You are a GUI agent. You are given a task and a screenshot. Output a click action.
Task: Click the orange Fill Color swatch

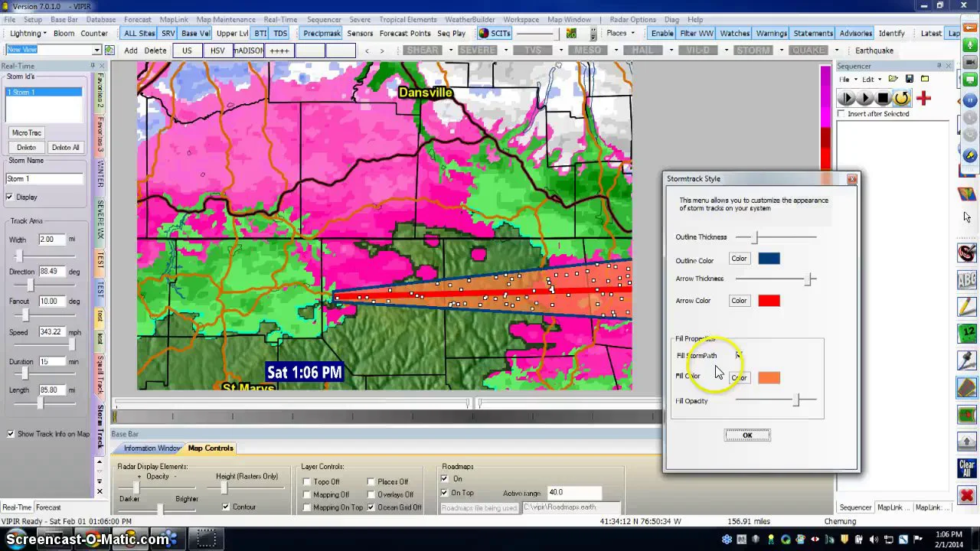(769, 378)
